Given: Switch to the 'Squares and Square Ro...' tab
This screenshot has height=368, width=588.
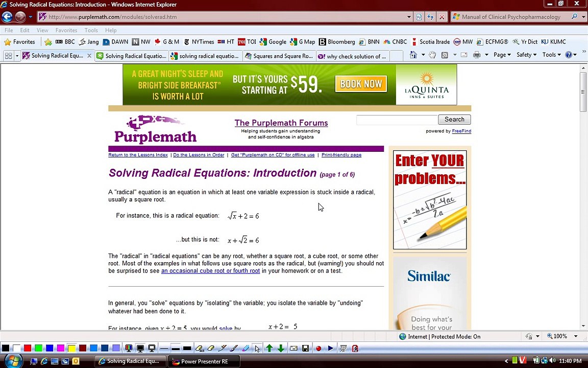Looking at the screenshot, I should 279,56.
